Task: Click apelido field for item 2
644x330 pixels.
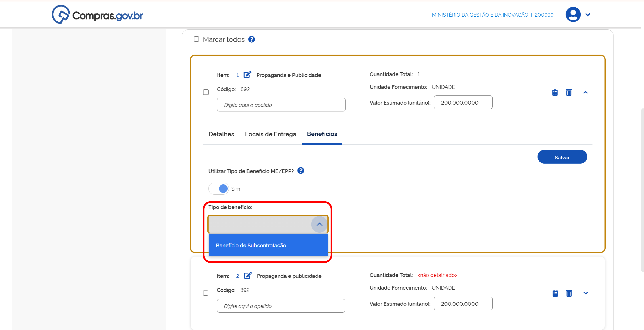Action: [281, 306]
